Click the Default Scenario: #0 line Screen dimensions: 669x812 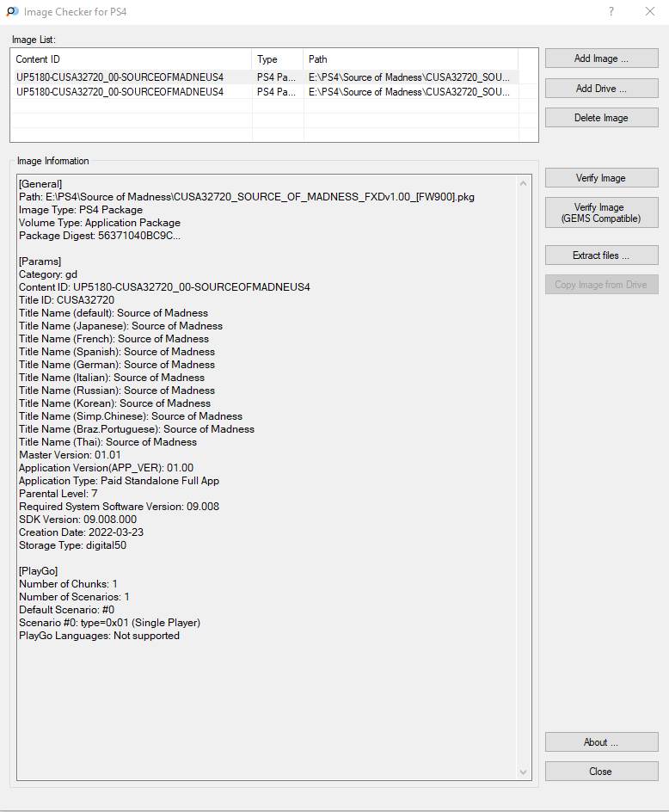click(x=67, y=610)
